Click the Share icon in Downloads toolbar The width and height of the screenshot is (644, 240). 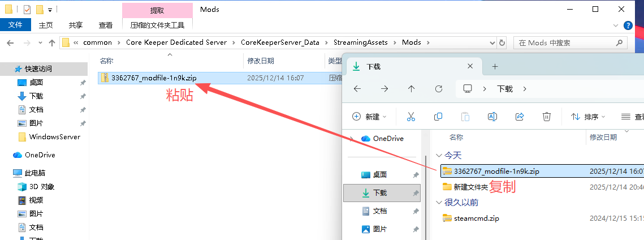point(520,117)
